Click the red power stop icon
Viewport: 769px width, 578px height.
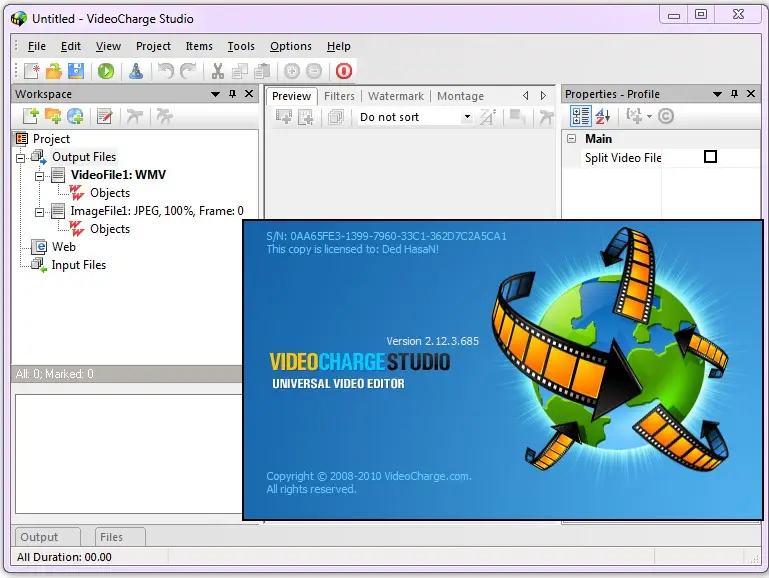(344, 71)
